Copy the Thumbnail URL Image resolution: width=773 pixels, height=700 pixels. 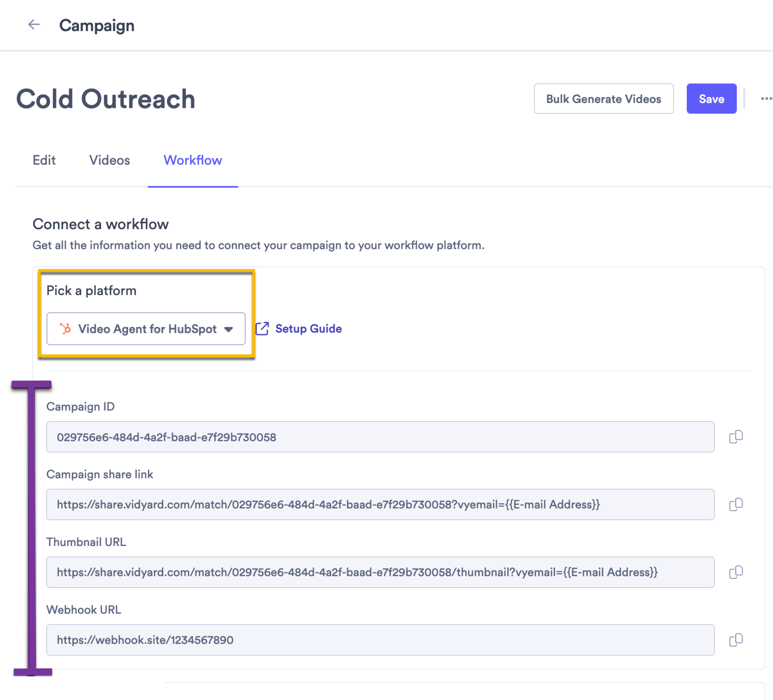(x=736, y=572)
